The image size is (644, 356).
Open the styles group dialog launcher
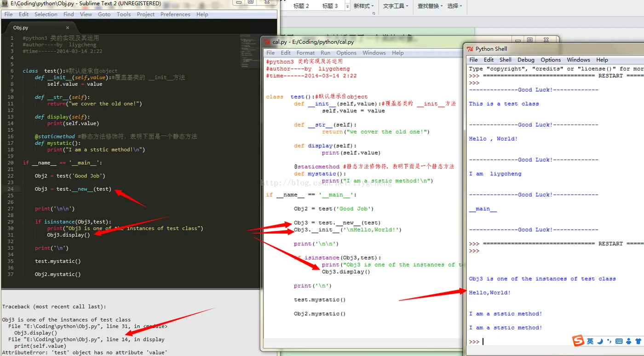pos(374,13)
